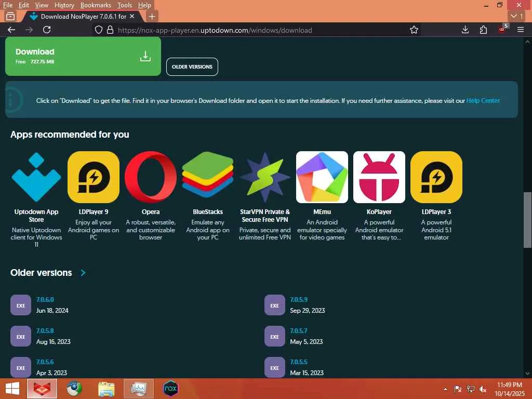Open the Edit menu
Viewport: 532px width, 399px height.
tap(23, 5)
